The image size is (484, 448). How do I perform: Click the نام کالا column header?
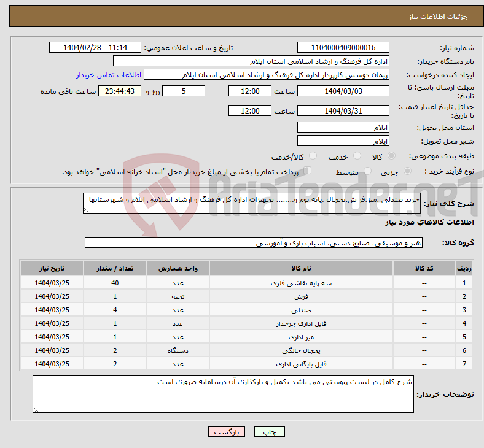click(301, 268)
